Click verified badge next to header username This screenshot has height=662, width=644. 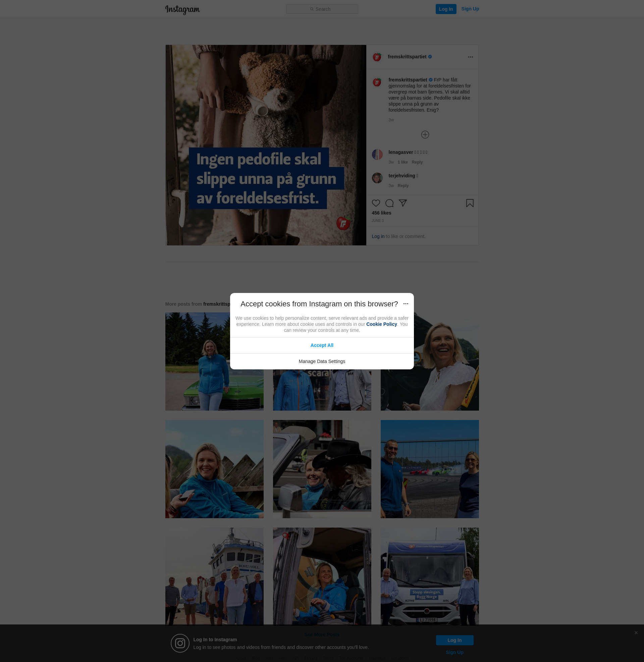[430, 57]
